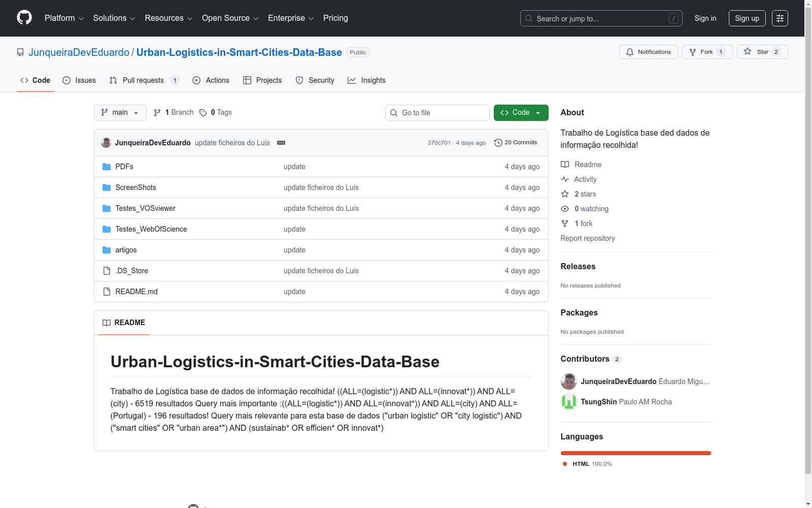This screenshot has width=812, height=508.
Task: Expand the Solutions menu
Action: point(114,18)
